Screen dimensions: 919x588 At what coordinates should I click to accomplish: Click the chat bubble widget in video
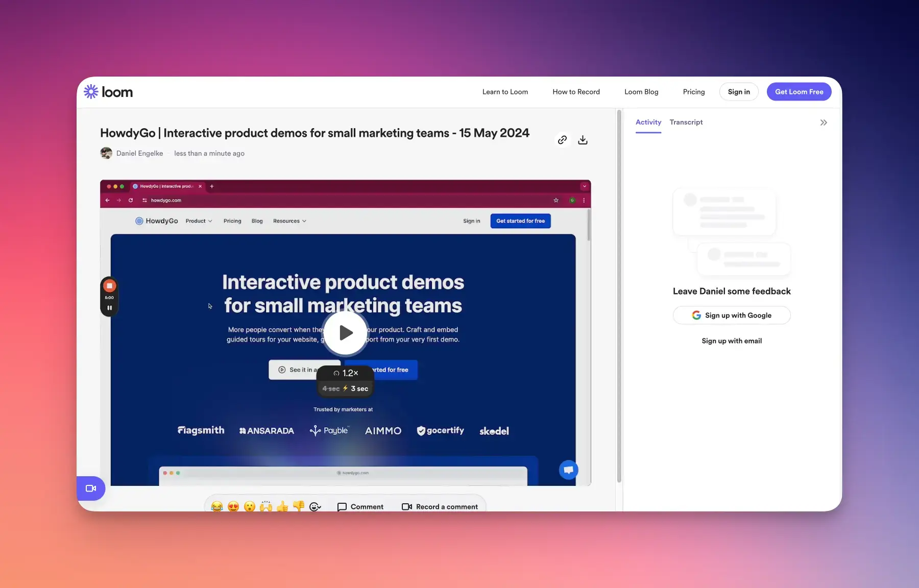(568, 470)
